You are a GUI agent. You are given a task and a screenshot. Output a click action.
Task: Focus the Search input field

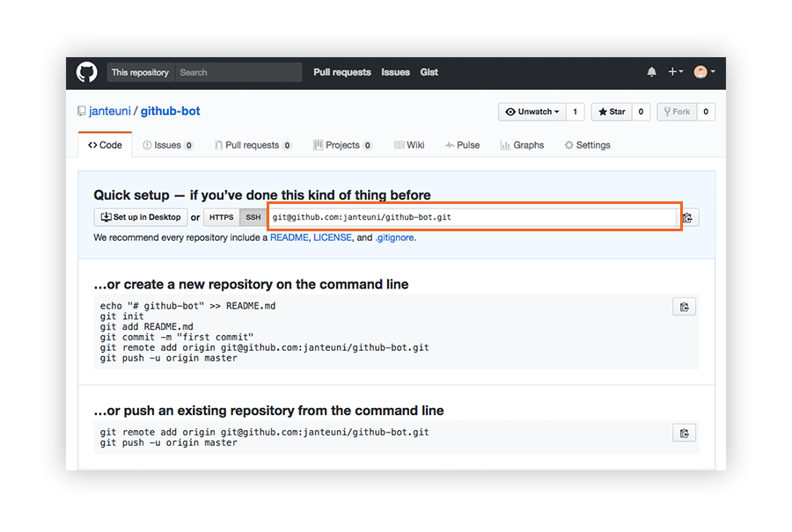tap(238, 72)
